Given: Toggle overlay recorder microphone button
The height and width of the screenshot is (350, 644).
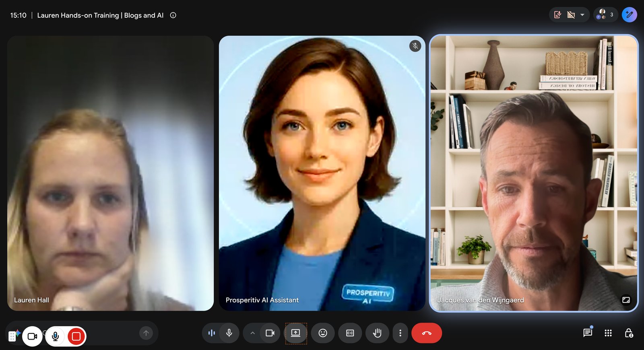Looking at the screenshot, I should click(56, 336).
